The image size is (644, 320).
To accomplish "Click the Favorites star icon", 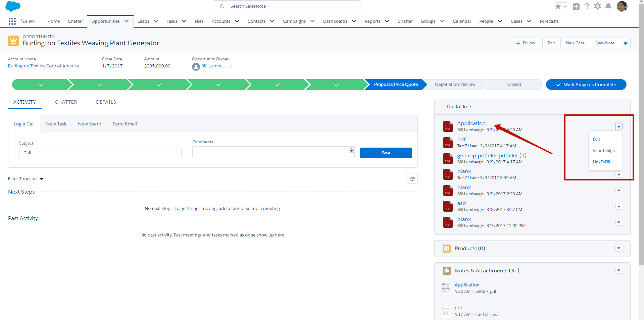I will pos(558,6).
